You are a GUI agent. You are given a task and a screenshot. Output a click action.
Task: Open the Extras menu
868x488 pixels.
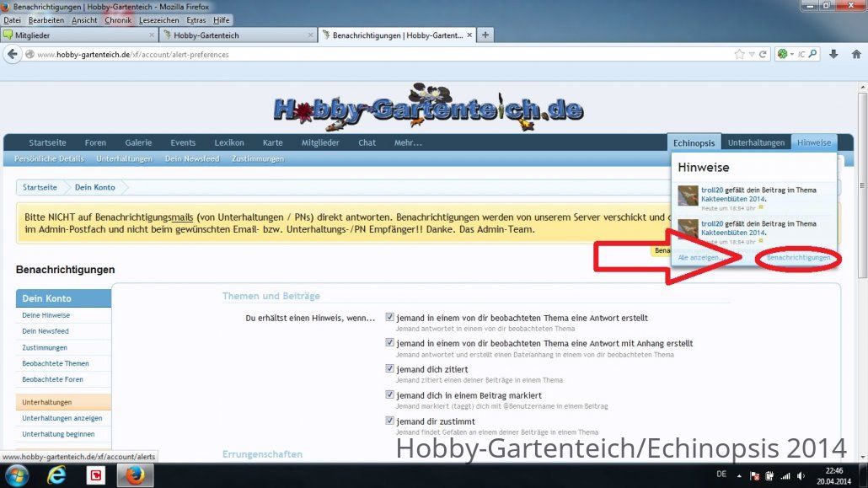(196, 20)
